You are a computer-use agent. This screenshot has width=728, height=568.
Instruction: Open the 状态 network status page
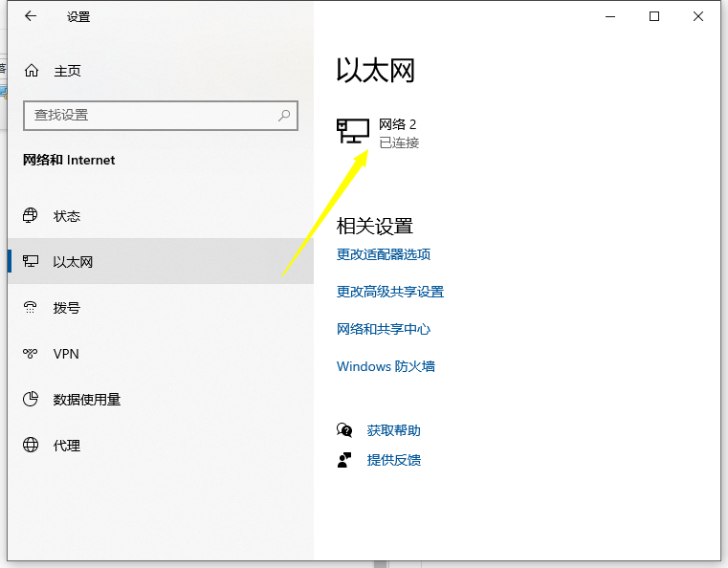coord(66,216)
